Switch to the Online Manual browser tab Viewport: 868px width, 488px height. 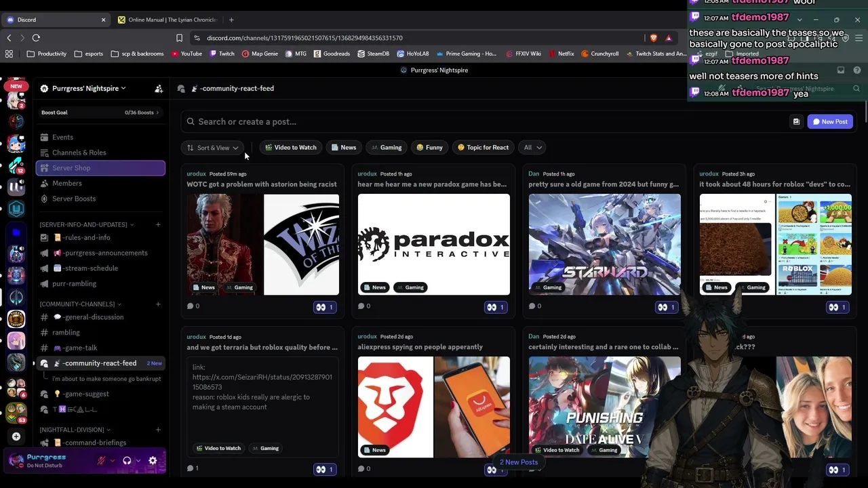[167, 20]
